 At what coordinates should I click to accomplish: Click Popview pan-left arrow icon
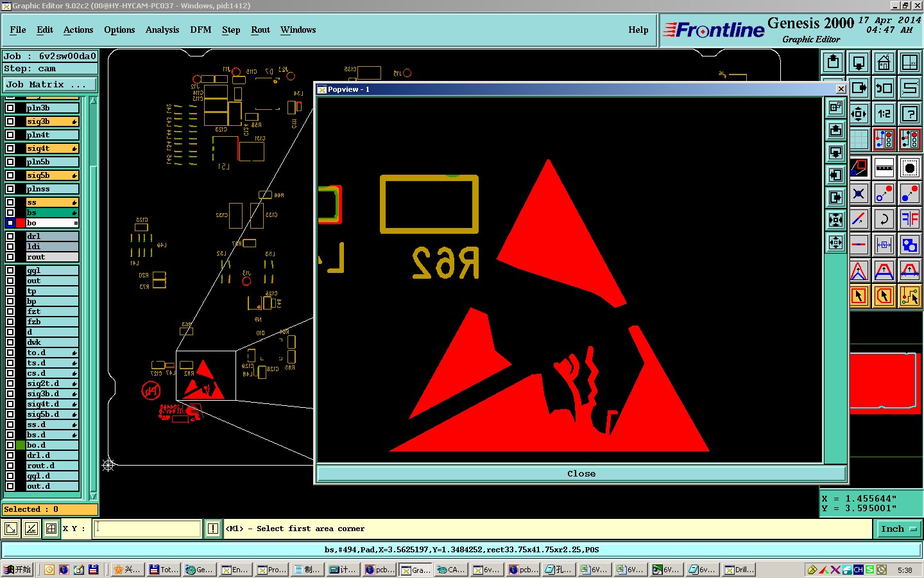tap(835, 175)
